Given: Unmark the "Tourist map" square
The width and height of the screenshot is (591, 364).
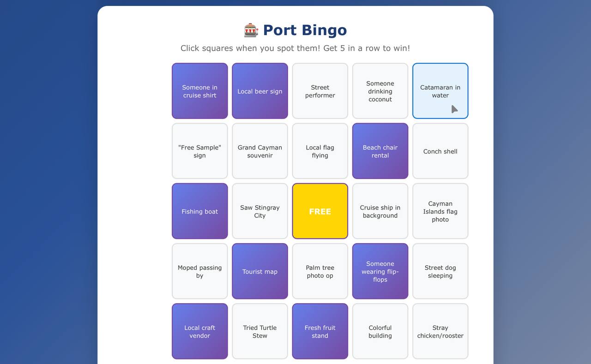Looking at the screenshot, I should (259, 271).
